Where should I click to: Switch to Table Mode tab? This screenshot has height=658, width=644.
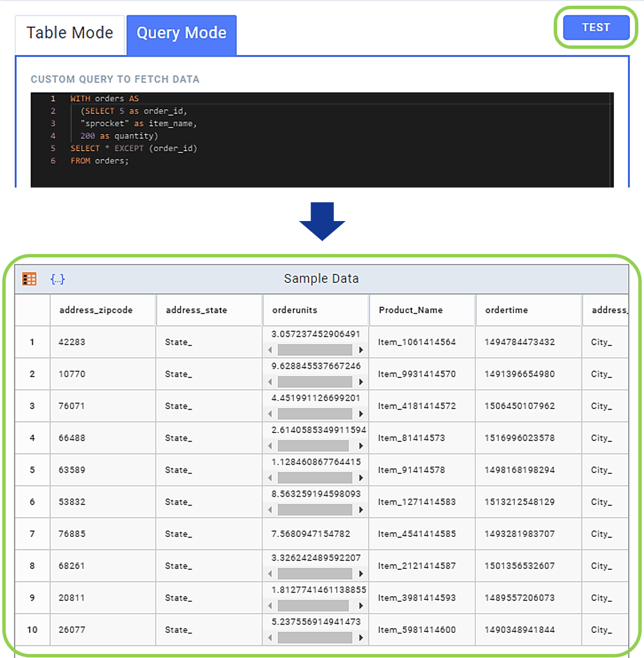click(x=70, y=34)
